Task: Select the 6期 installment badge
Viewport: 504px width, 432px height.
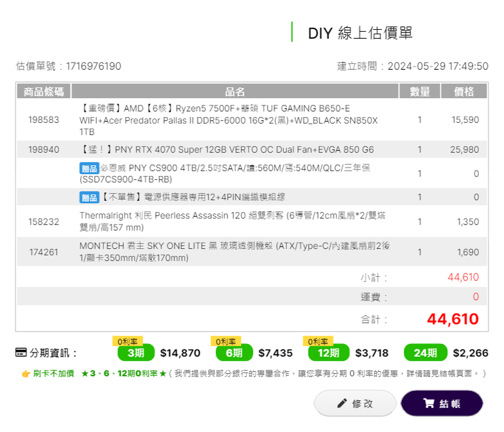Action: click(235, 353)
